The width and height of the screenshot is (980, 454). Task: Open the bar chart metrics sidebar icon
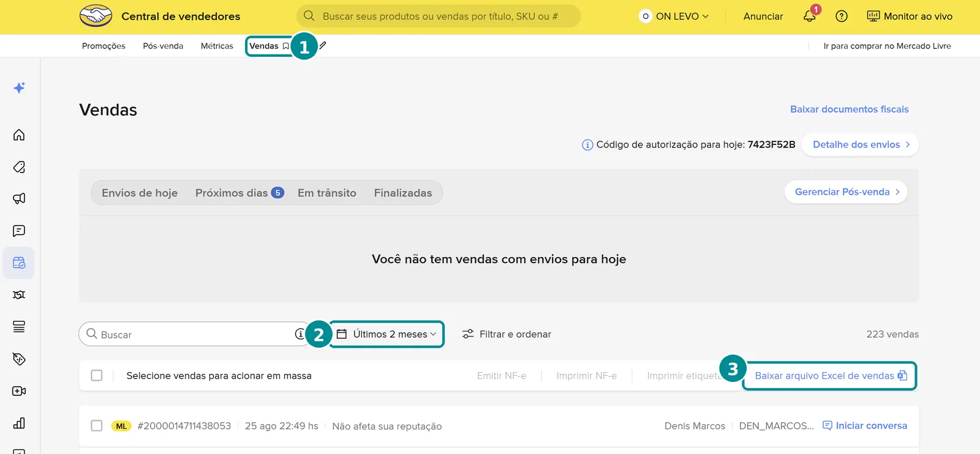(x=19, y=423)
